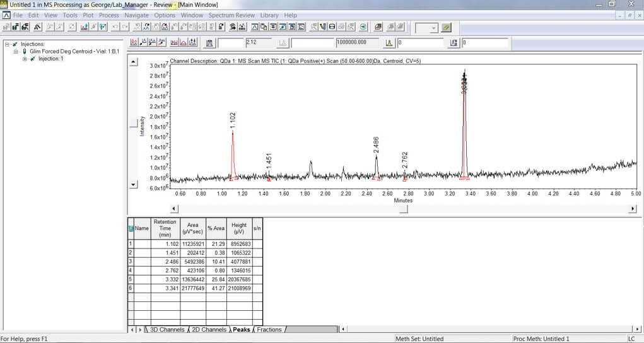Viewport: 644px width, 343px height.
Task: Open the Options menu
Action: (165, 15)
